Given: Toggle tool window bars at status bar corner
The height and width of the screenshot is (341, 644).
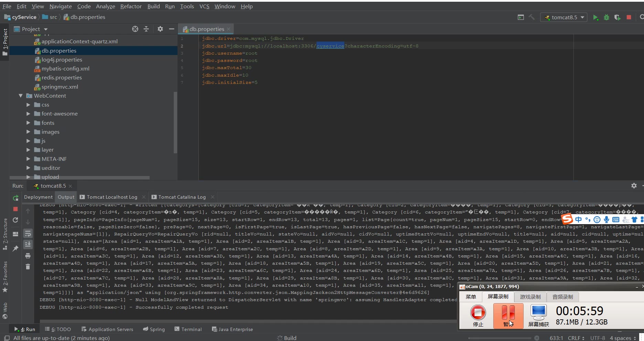Looking at the screenshot, I should coord(7,338).
